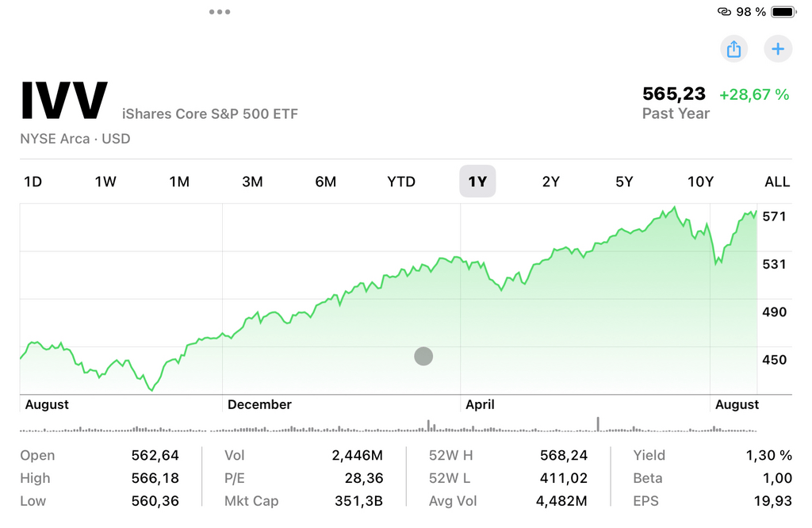
Task: Display the 10Y chart range
Action: [700, 182]
